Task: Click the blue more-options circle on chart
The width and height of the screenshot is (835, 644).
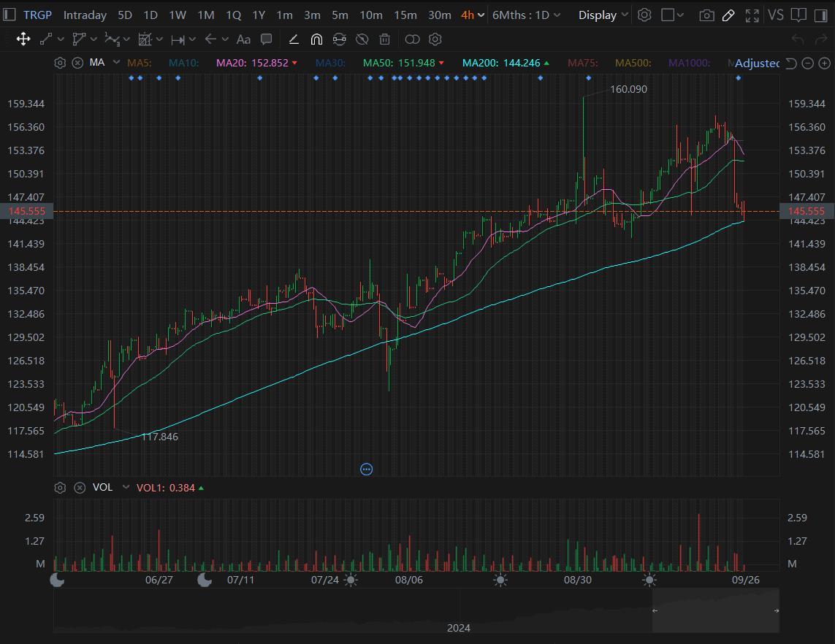Action: [367, 469]
